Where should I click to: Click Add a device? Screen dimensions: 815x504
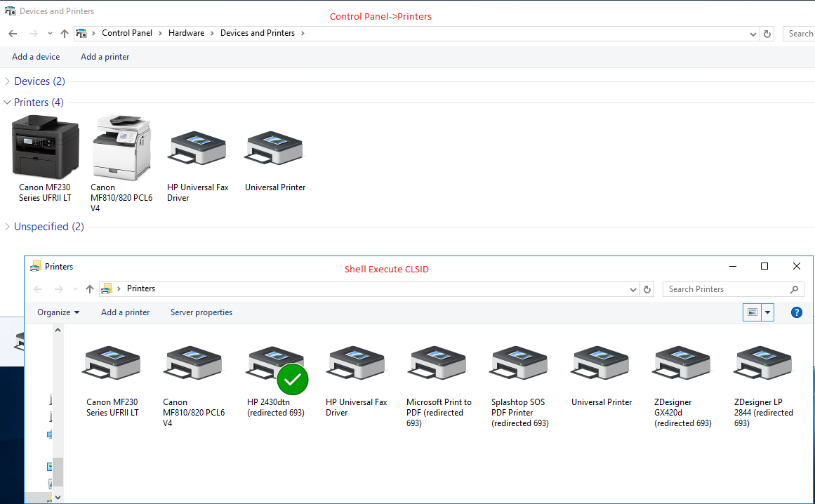36,57
